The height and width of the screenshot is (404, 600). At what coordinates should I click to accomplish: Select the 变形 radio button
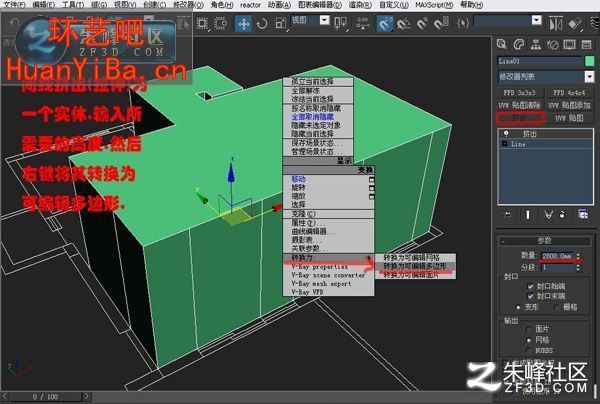click(518, 307)
